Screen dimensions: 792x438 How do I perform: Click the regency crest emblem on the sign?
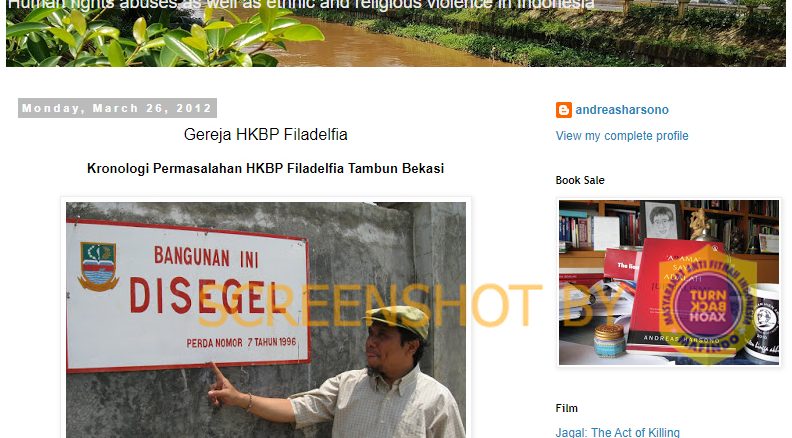coord(98,266)
